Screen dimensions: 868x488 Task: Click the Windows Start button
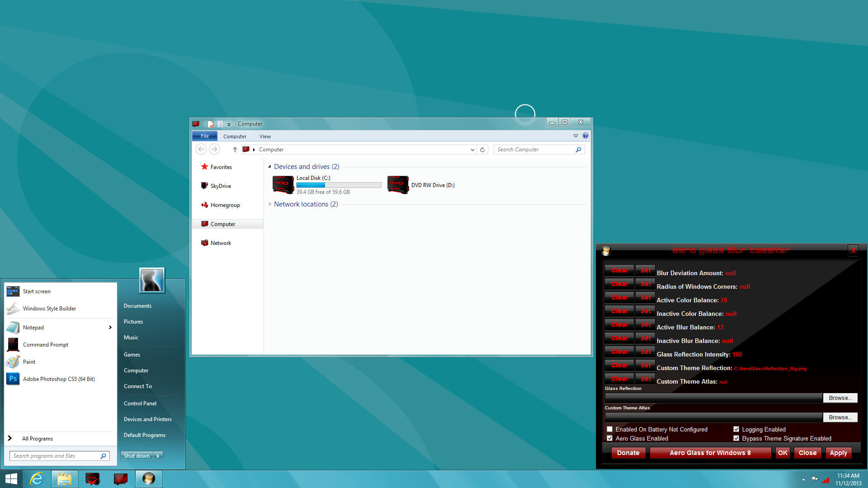pyautogui.click(x=11, y=479)
